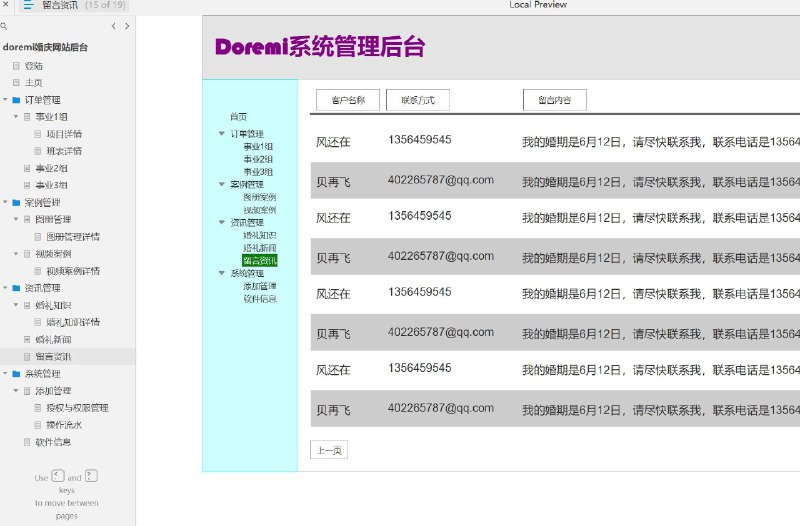Collapse the 案例管理 folder in sitemap sidebar
The width and height of the screenshot is (800, 526).
coord(5,203)
